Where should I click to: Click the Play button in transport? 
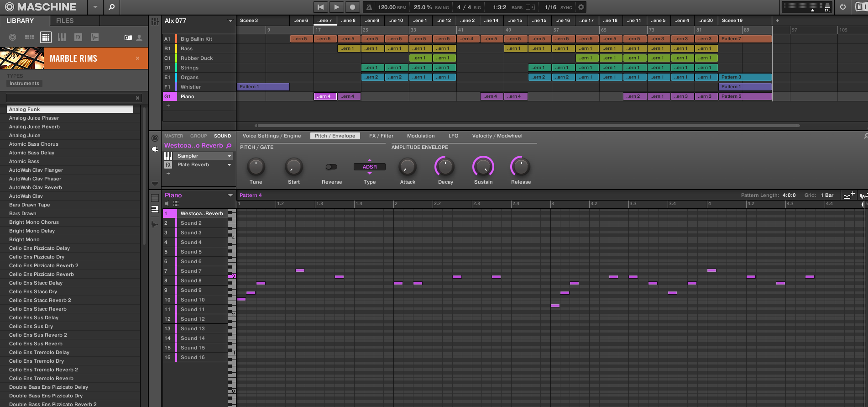[336, 7]
